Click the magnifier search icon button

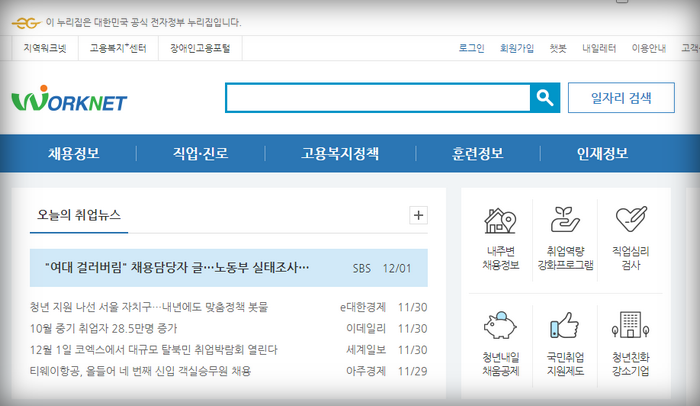545,97
